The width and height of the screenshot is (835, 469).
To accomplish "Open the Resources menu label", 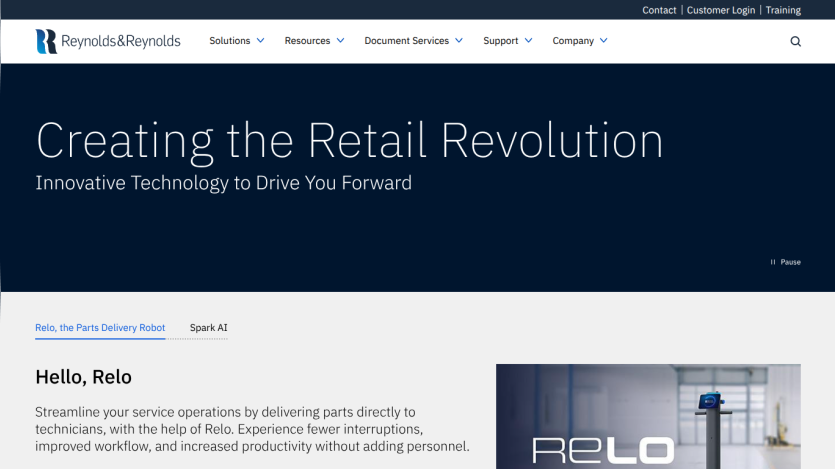I will [307, 40].
